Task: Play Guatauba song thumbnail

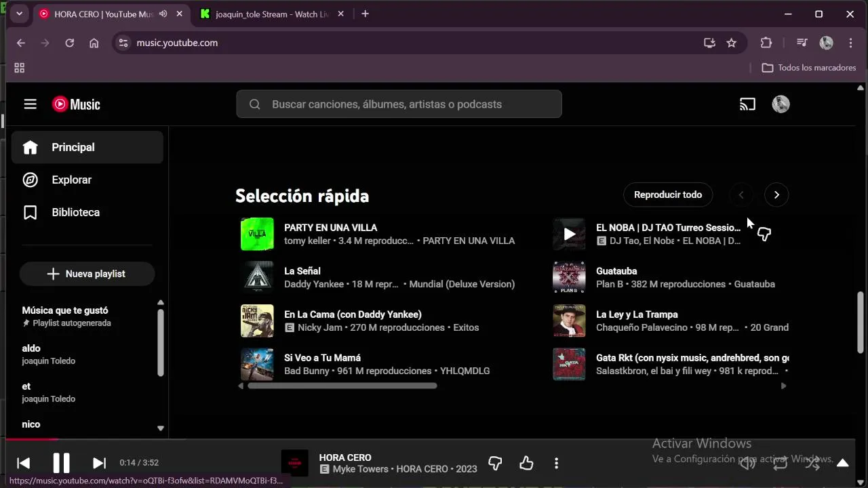Action: coord(569,277)
